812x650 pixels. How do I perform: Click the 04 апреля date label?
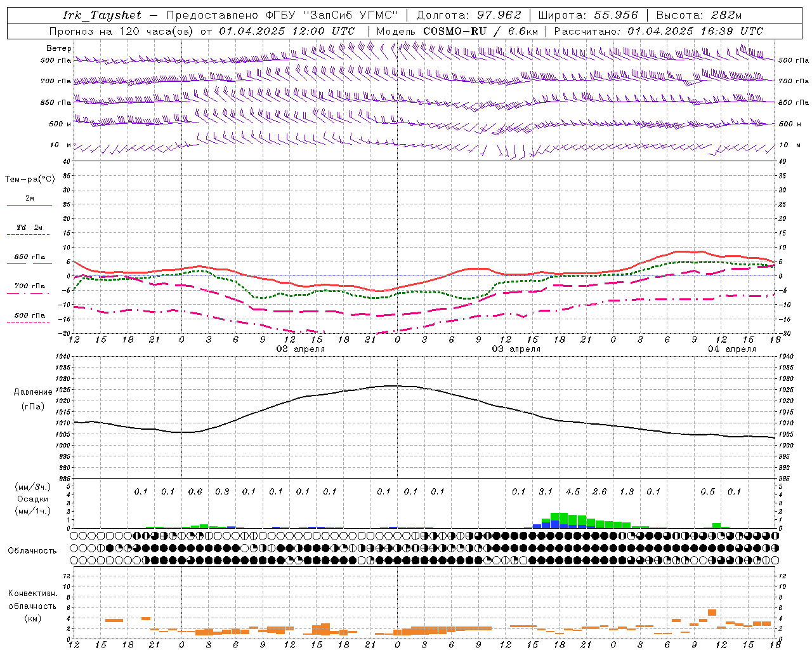(732, 349)
